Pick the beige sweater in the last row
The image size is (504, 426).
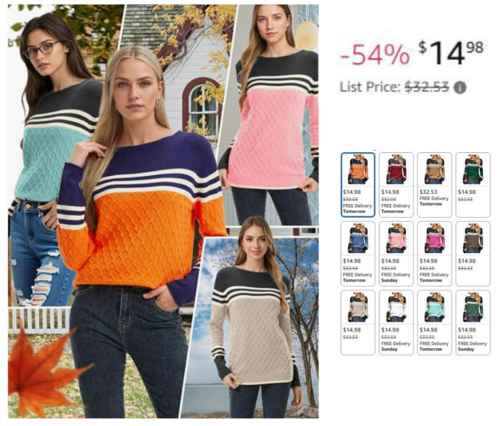click(x=358, y=322)
